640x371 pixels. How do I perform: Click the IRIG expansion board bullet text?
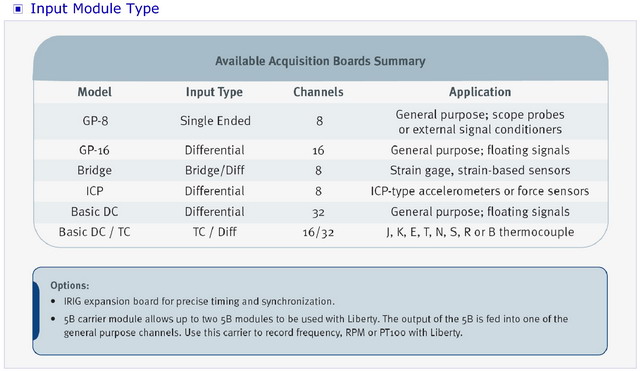tap(199, 302)
